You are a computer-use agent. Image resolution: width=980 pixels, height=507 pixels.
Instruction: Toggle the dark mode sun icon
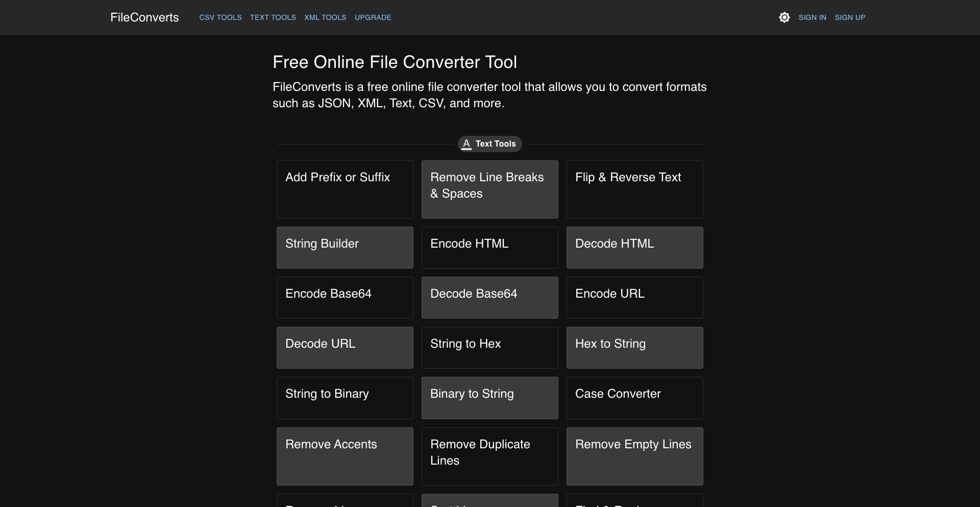point(784,17)
